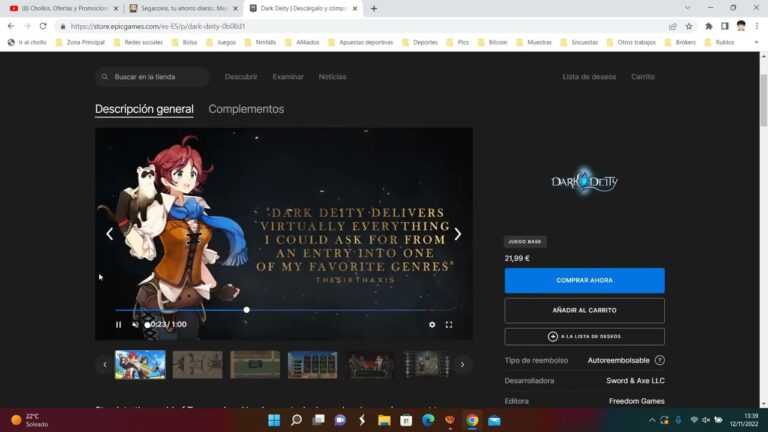The width and height of the screenshot is (768, 432).
Task: Open tab search dropdown arrow
Action: (x=688, y=8)
